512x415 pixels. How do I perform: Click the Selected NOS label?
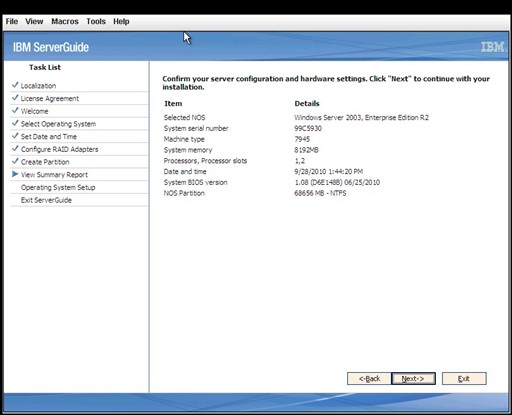click(x=184, y=117)
